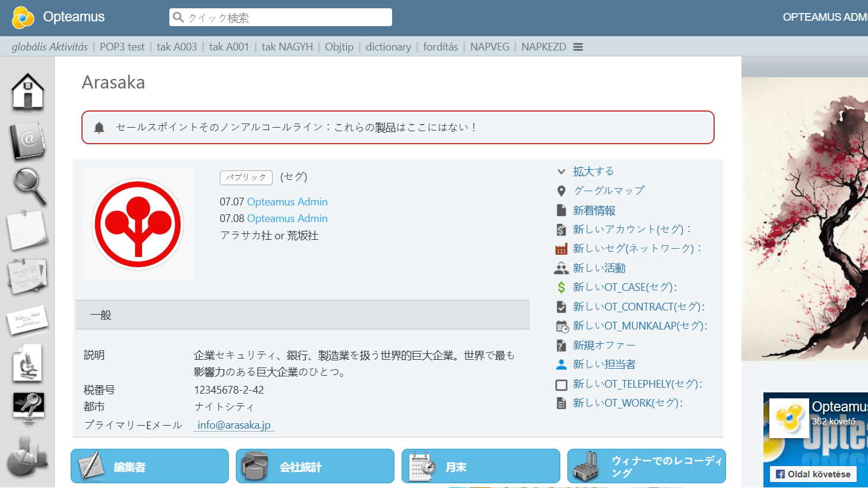The width and height of the screenshot is (868, 488).
Task: Open the hamburger menu after NAPKEZD
Action: point(578,47)
